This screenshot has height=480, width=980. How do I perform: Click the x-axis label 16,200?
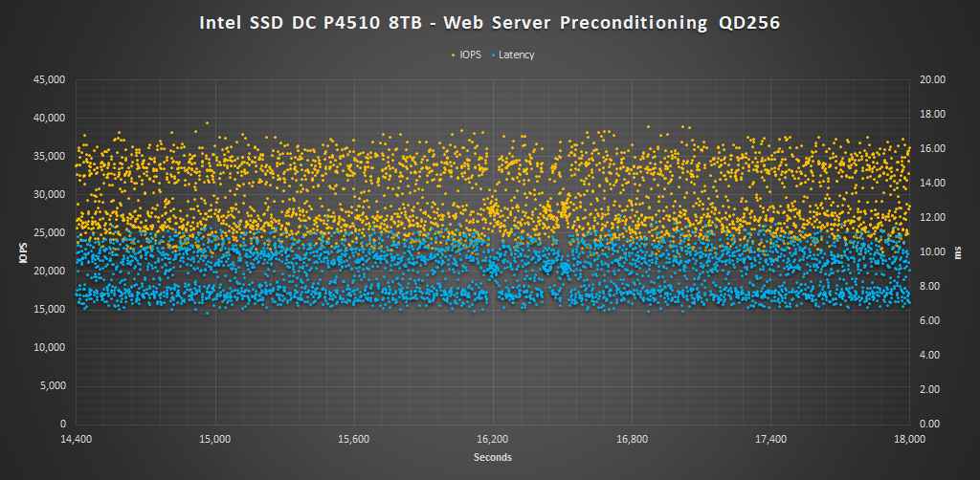[493, 438]
